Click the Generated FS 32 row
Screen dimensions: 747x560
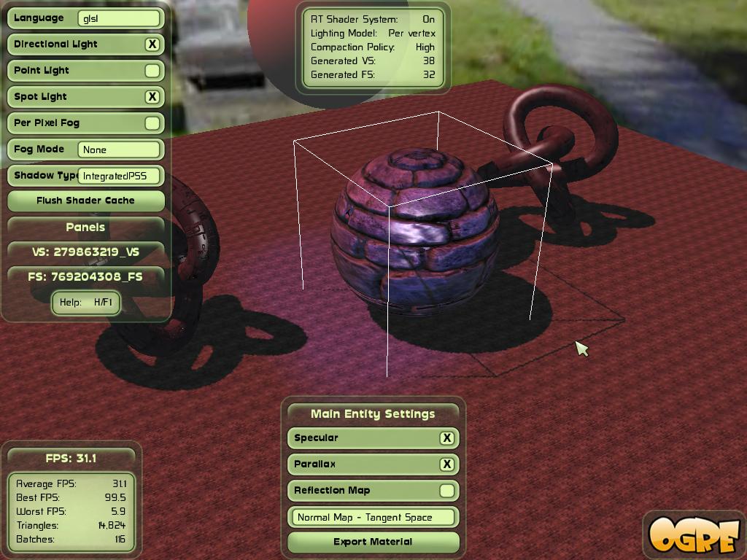tap(373, 75)
